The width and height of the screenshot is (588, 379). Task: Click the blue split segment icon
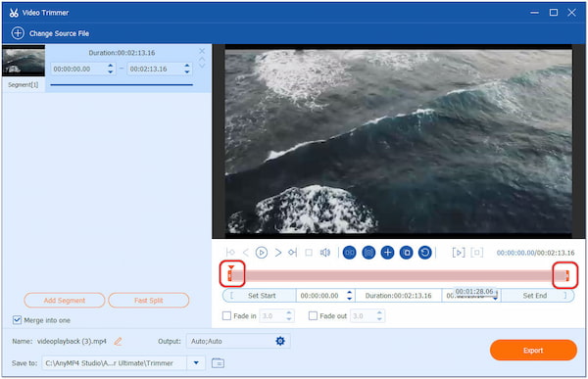(x=350, y=253)
